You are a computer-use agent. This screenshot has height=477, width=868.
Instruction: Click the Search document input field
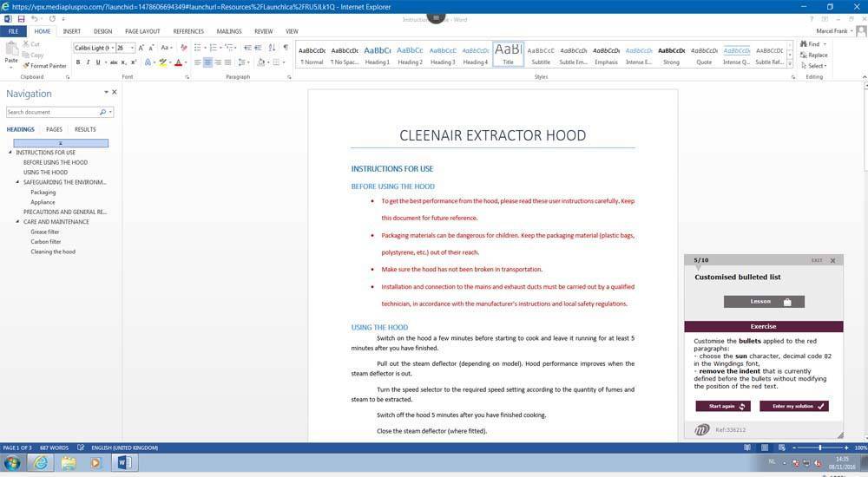click(x=52, y=112)
